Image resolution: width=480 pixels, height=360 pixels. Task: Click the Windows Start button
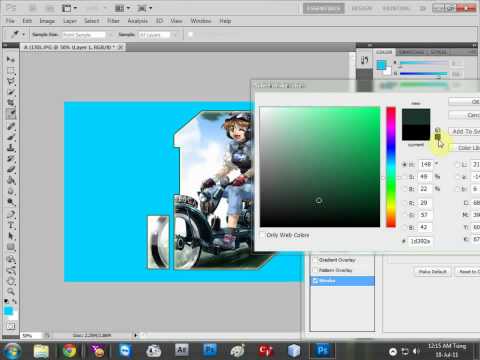click(x=12, y=351)
